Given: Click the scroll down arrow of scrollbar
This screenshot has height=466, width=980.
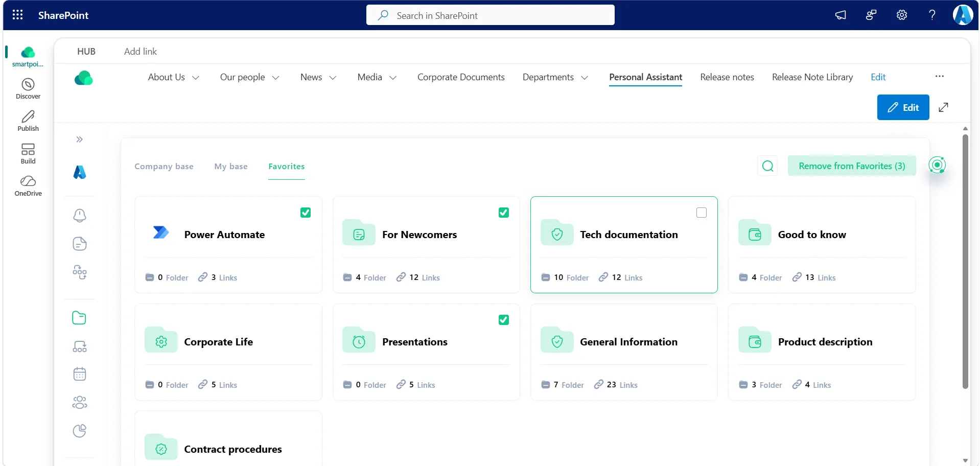Looking at the screenshot, I should click(x=965, y=460).
